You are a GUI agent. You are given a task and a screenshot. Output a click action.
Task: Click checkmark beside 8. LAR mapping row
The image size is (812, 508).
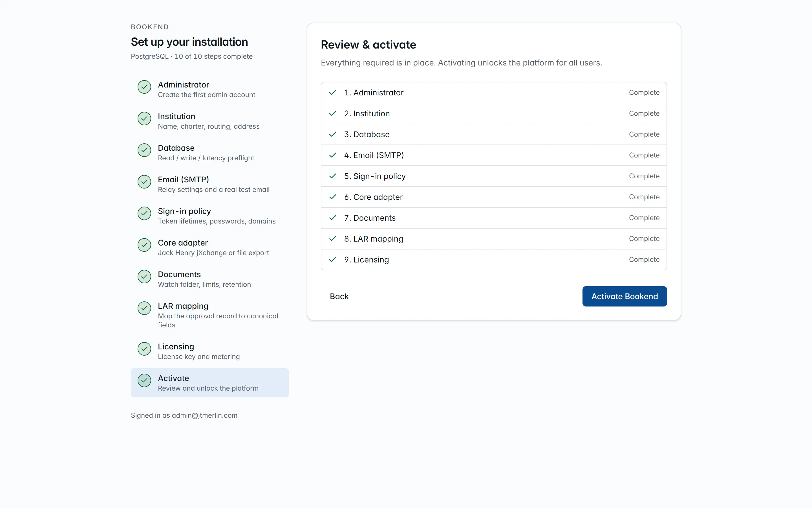(x=332, y=238)
